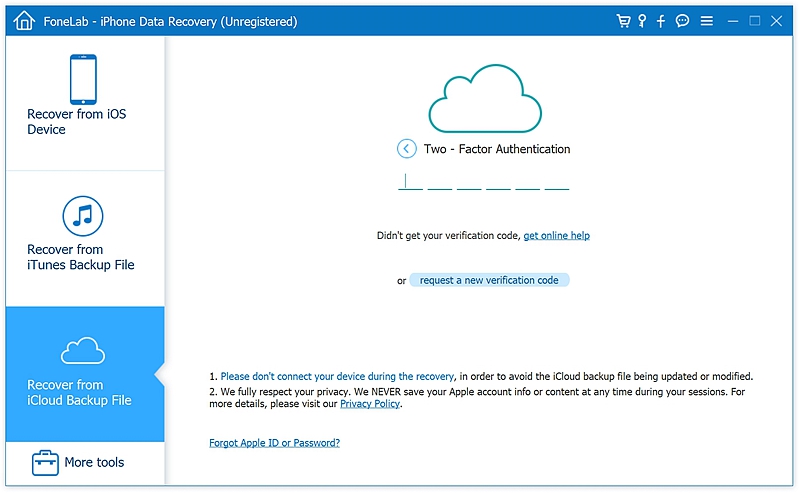Click the 'FoneLab - iPhone Data Recovery' title
800x493 pixels.
click(170, 21)
